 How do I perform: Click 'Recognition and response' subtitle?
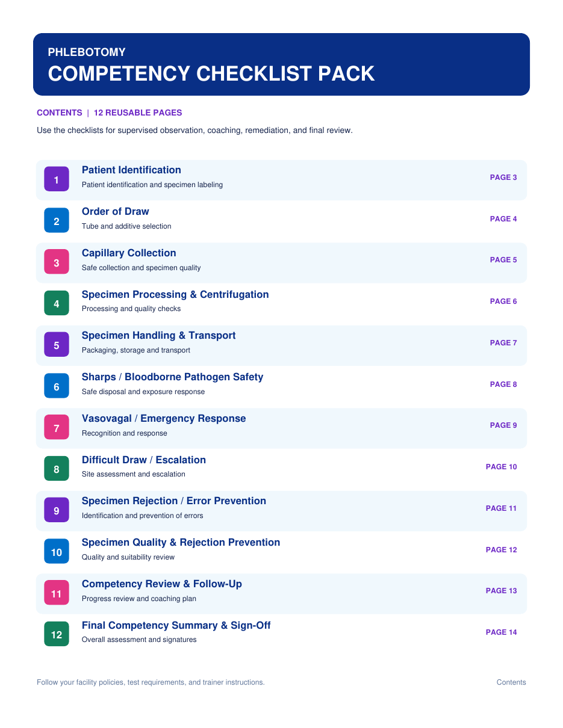coord(125,433)
